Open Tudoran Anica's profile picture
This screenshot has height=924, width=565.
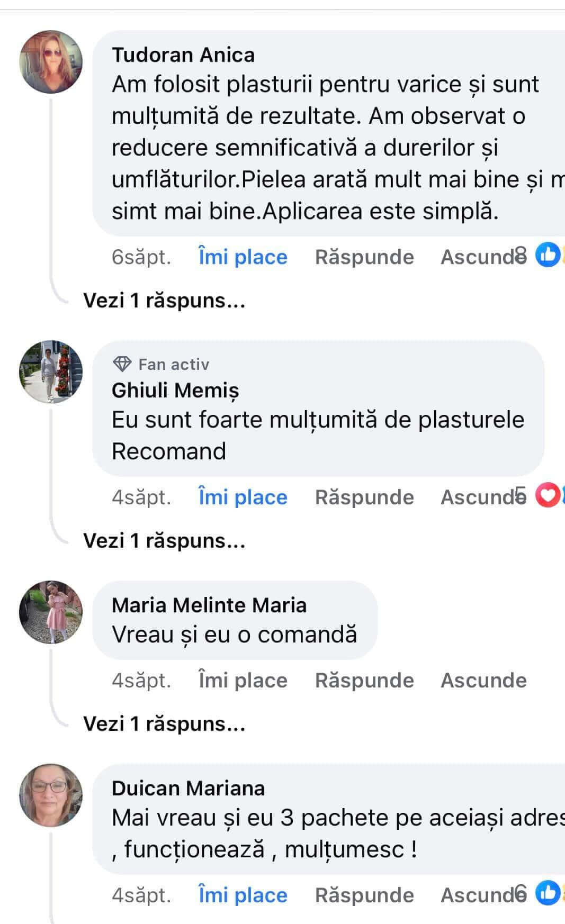pos(51,62)
